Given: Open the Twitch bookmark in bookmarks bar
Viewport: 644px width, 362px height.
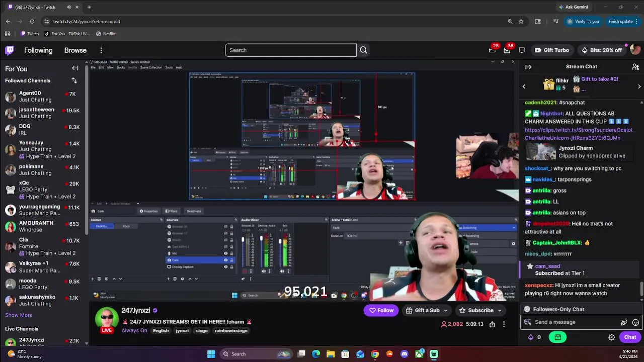Looking at the screenshot, I should [30, 34].
